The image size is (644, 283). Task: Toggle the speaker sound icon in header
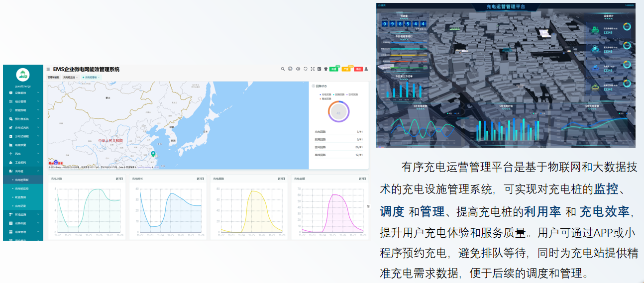298,69
